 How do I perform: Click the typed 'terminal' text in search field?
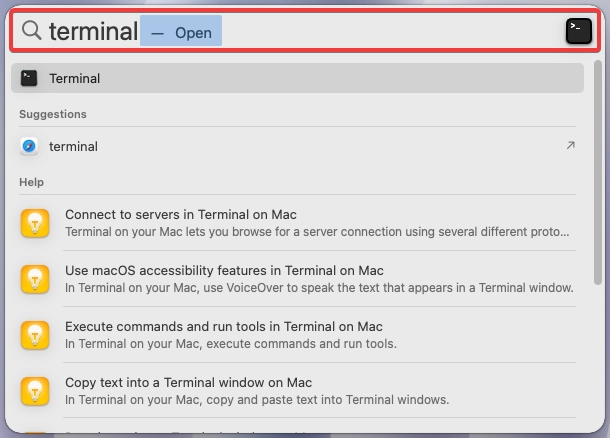tap(93, 31)
